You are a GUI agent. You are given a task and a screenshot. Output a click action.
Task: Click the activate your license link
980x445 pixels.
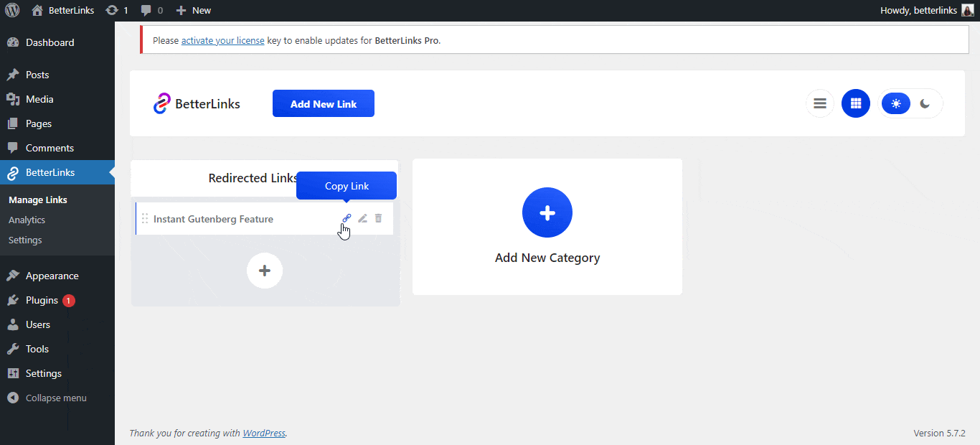coord(222,41)
